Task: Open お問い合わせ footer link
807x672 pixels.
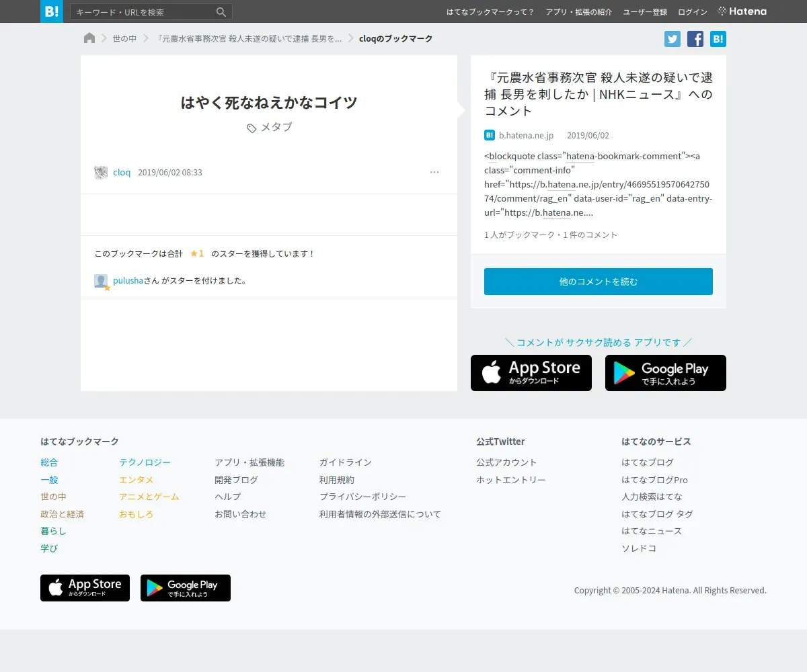Action: pyautogui.click(x=241, y=514)
